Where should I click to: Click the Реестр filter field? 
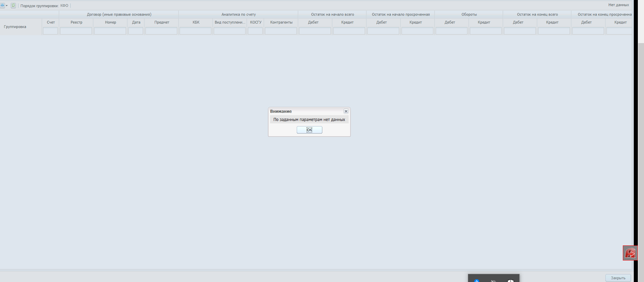[76, 31]
